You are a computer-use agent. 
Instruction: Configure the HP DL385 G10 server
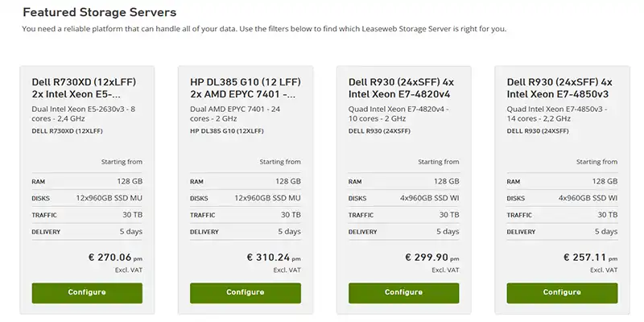(x=246, y=292)
